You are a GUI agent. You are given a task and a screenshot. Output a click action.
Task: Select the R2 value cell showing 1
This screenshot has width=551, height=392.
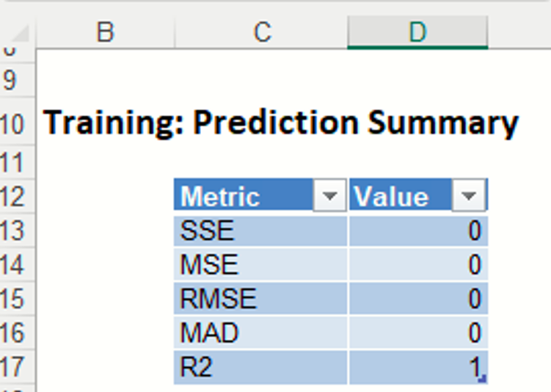418,367
